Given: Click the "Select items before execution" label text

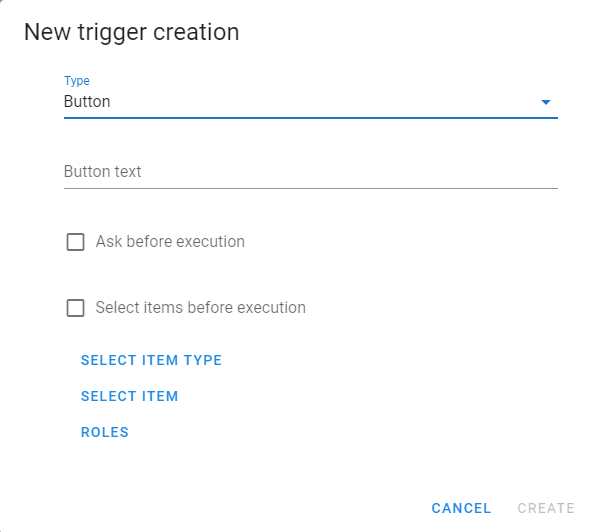Looking at the screenshot, I should tap(201, 308).
